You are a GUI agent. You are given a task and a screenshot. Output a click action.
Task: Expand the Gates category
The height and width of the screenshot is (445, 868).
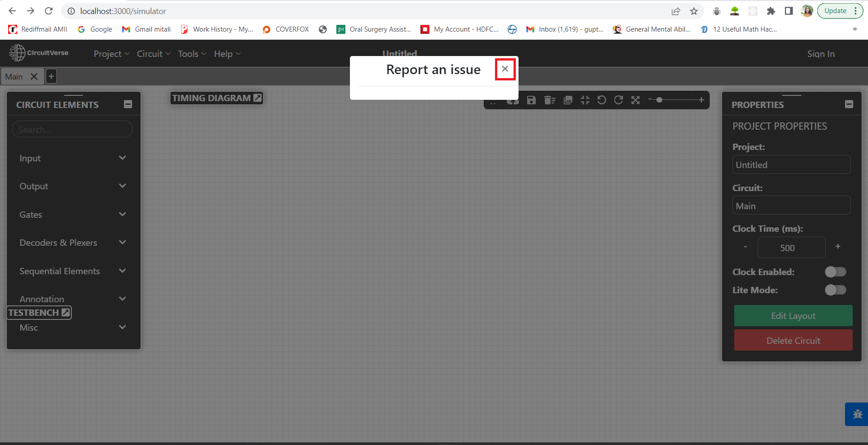point(72,215)
